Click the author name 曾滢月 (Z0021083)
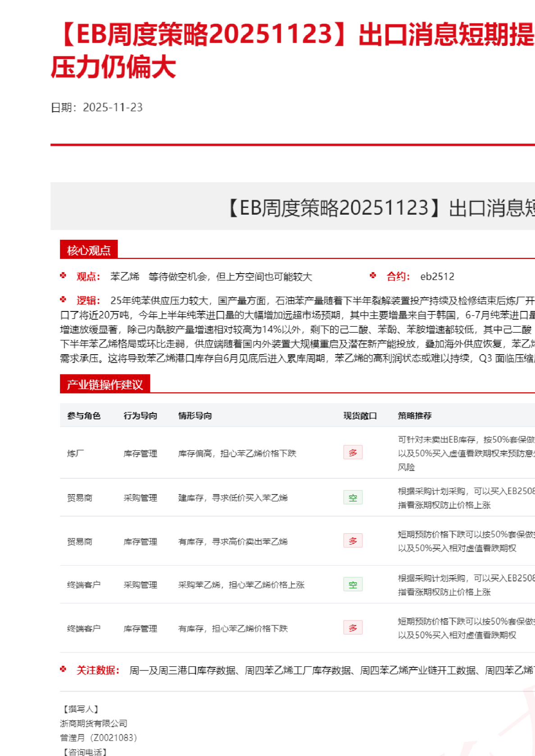The image size is (535, 756). coord(98,738)
